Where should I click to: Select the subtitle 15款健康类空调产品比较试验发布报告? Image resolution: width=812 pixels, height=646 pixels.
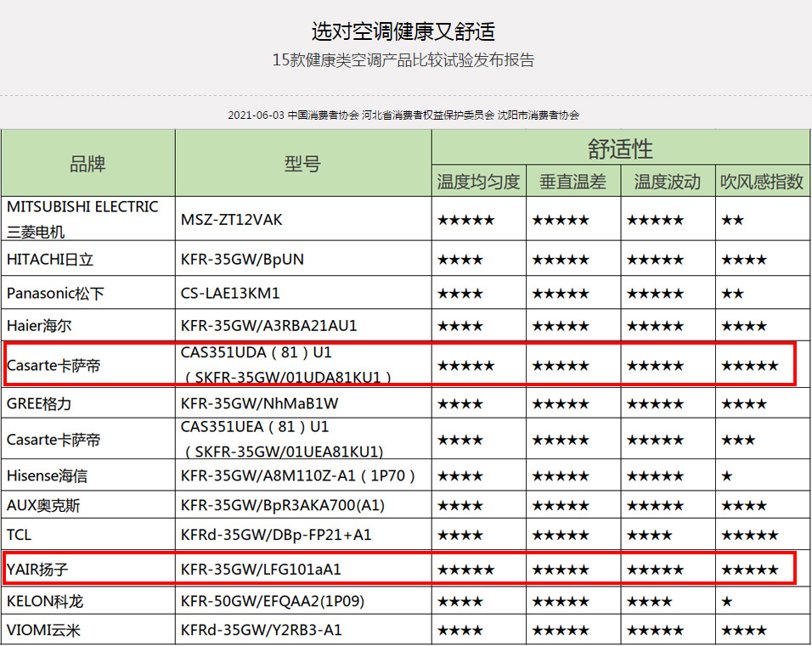click(x=403, y=60)
